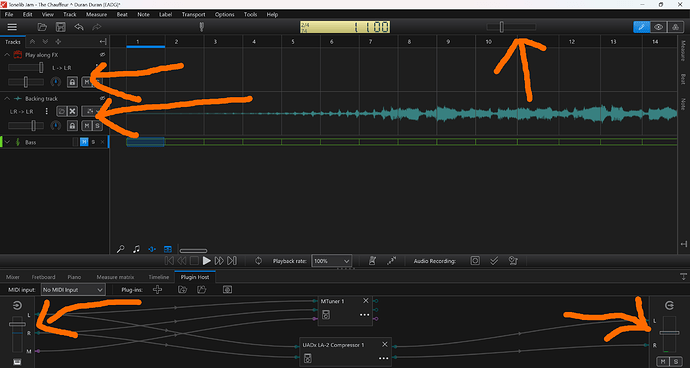Image resolution: width=690 pixels, height=368 pixels.
Task: Remove the Bass track with X
Action: tap(103, 142)
